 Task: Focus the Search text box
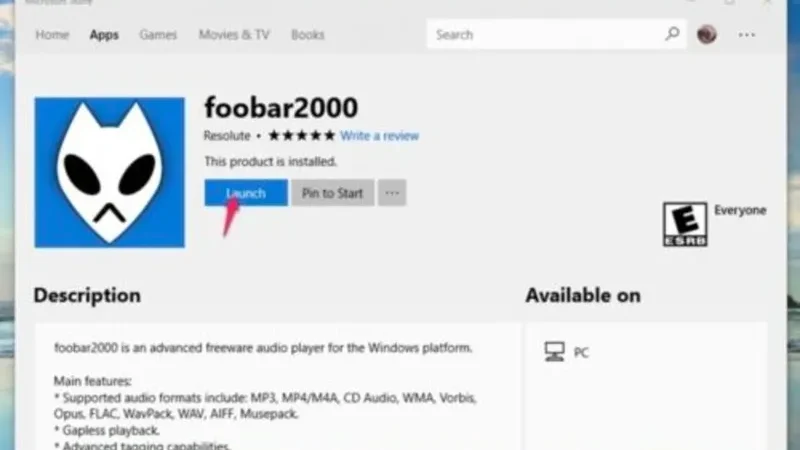545,35
